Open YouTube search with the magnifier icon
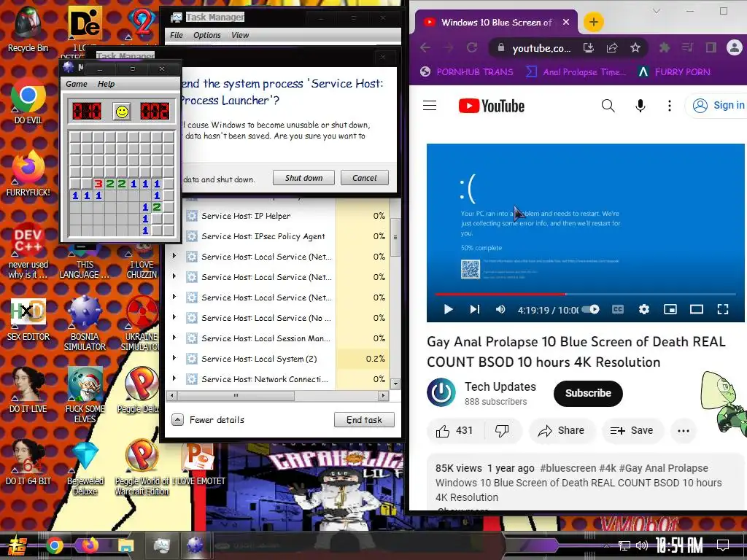Screen dimensions: 747x560 coord(608,106)
